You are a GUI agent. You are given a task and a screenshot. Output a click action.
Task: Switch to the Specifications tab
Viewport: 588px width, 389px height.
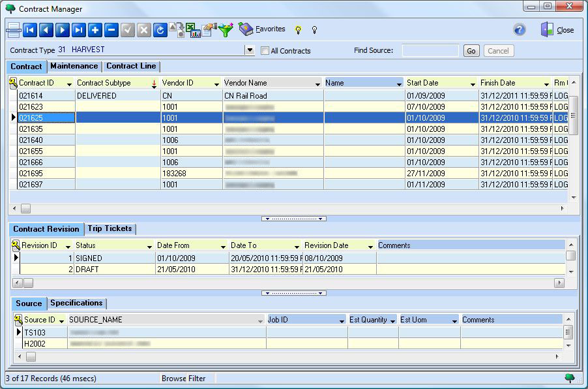pos(76,303)
